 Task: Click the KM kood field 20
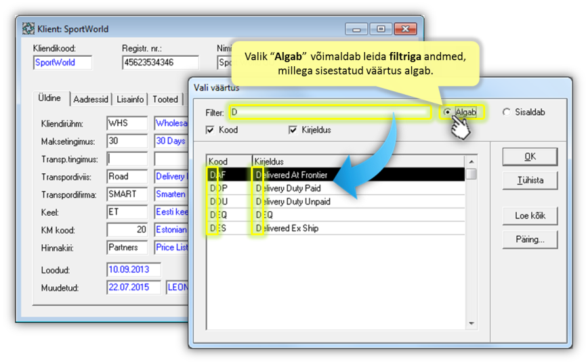pyautogui.click(x=127, y=229)
